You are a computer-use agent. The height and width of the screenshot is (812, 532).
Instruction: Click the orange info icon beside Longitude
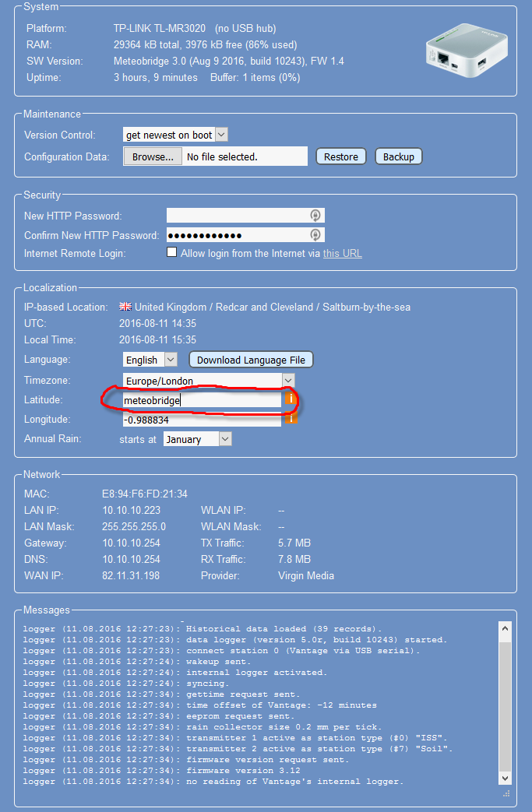[x=291, y=419]
